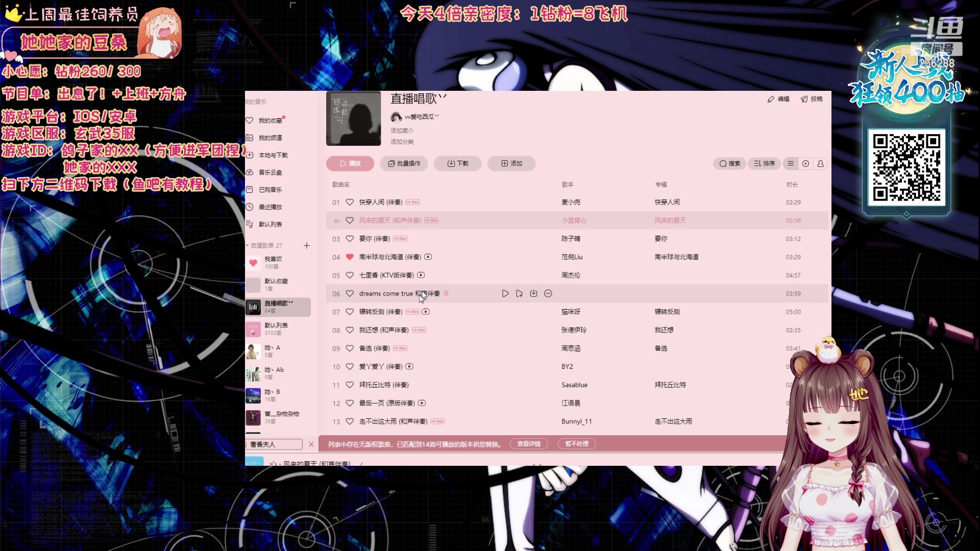980x551 pixels.
Task: Click 查看详情 in the copyright notice
Action: pyautogui.click(x=529, y=444)
